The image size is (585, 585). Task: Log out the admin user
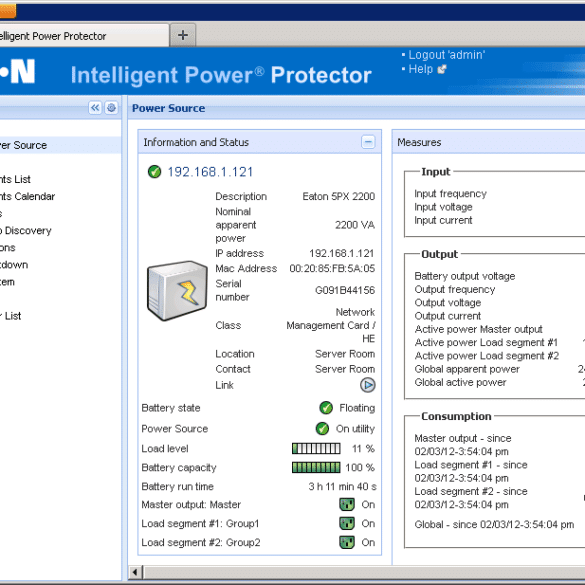[x=446, y=55]
